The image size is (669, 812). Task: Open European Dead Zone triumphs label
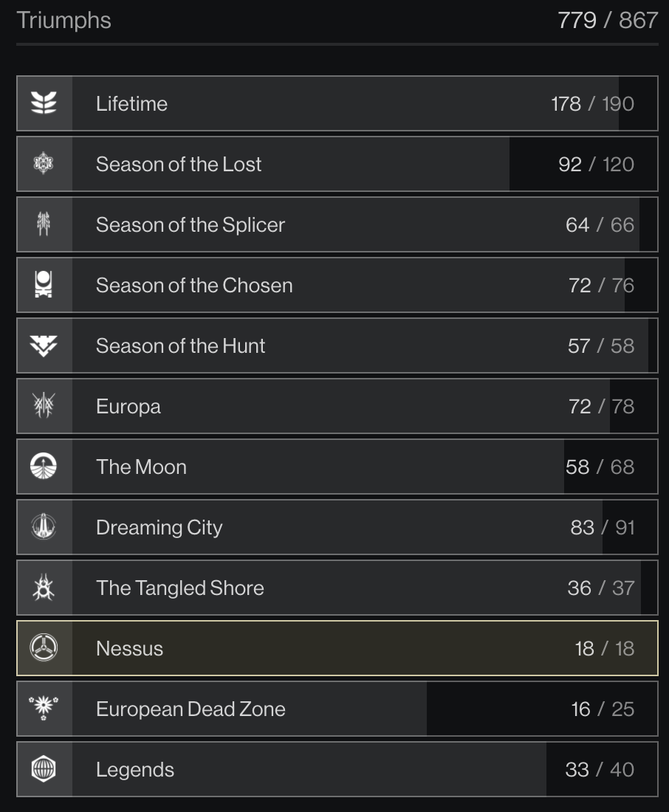click(x=191, y=709)
